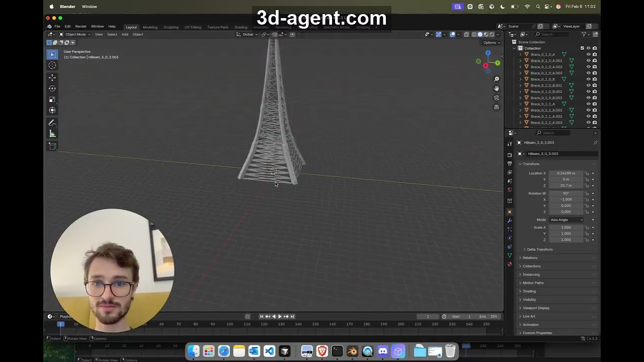This screenshot has height=362, width=644.
Task: Select the Select Box tool
Action: tap(52, 54)
